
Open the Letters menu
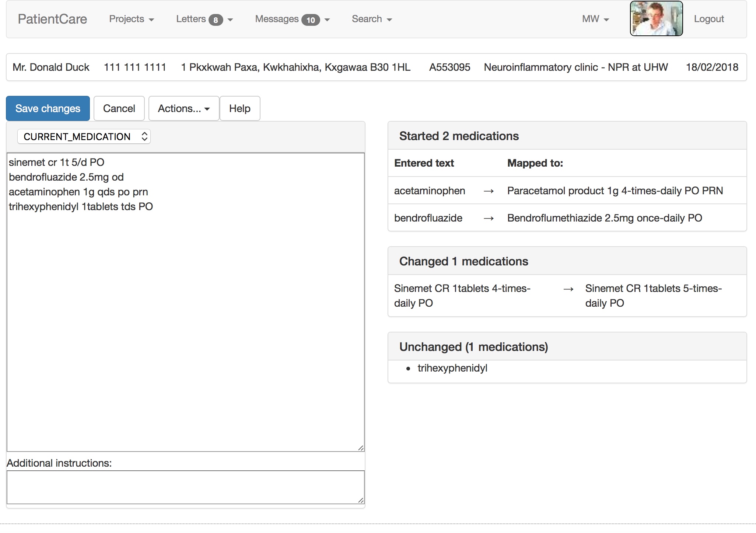pos(192,19)
